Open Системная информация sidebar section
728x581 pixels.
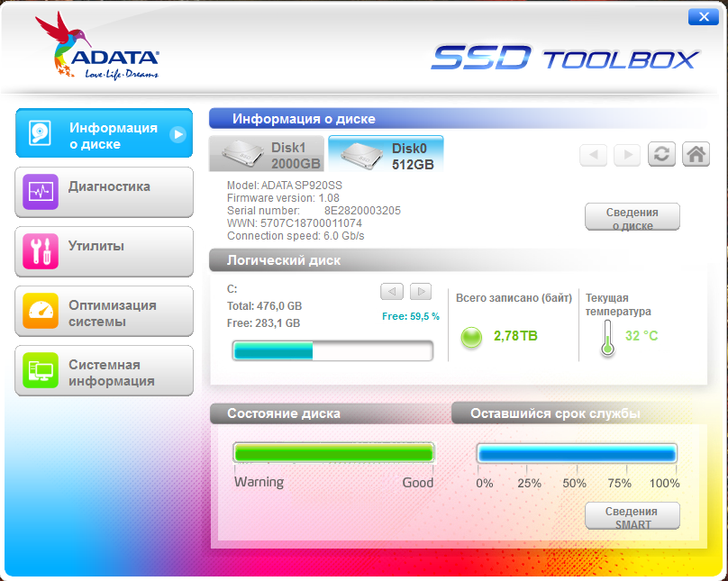(104, 370)
